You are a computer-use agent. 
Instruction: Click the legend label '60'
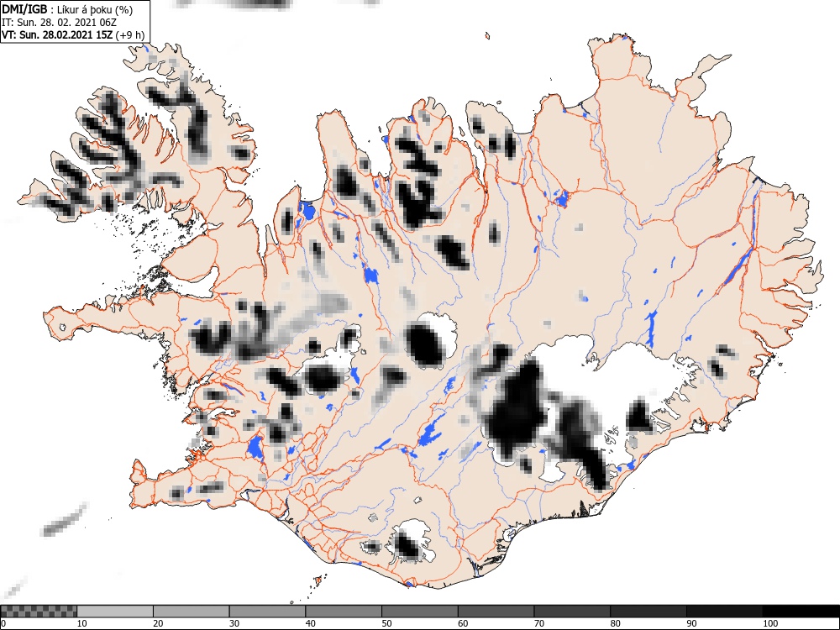[462, 623]
